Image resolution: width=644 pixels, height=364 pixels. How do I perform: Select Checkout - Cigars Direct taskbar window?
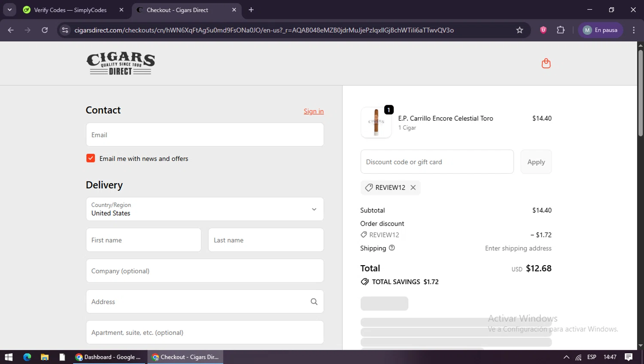(185, 357)
